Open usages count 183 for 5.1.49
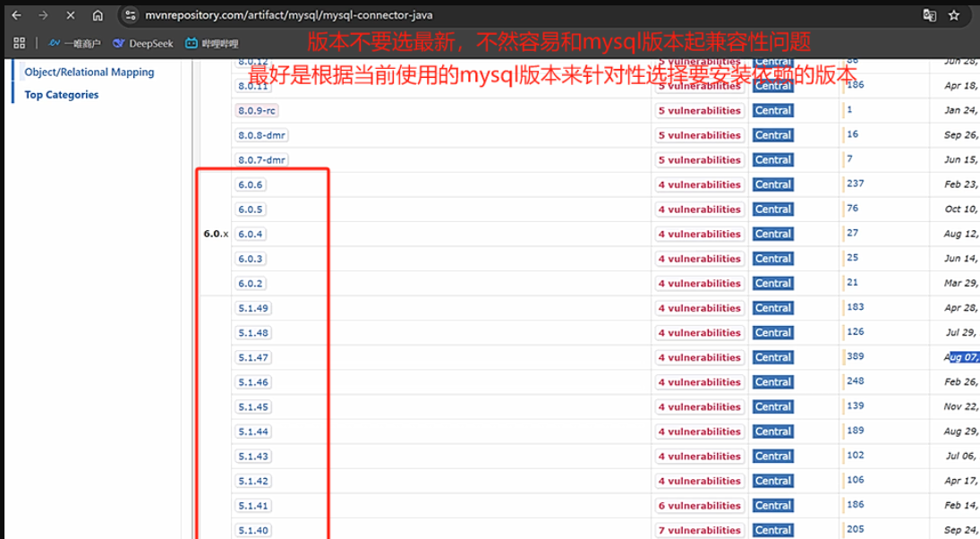This screenshot has width=980, height=539. [x=856, y=307]
